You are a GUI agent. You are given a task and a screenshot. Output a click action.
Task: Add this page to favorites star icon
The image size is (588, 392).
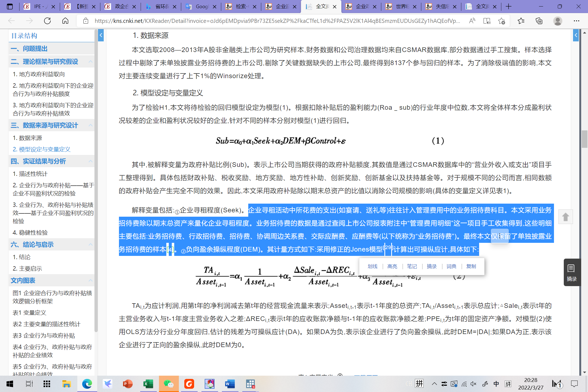(501, 21)
